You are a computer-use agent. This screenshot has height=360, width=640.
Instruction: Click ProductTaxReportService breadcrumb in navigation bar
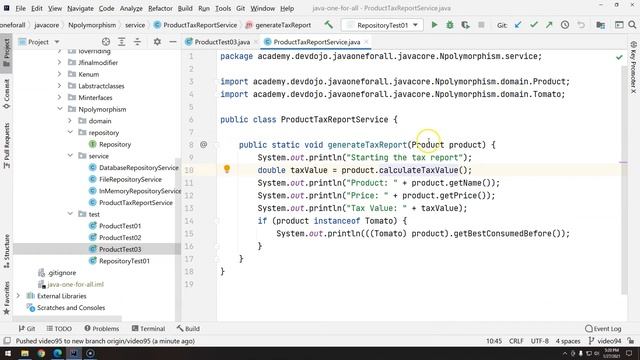[195, 25]
